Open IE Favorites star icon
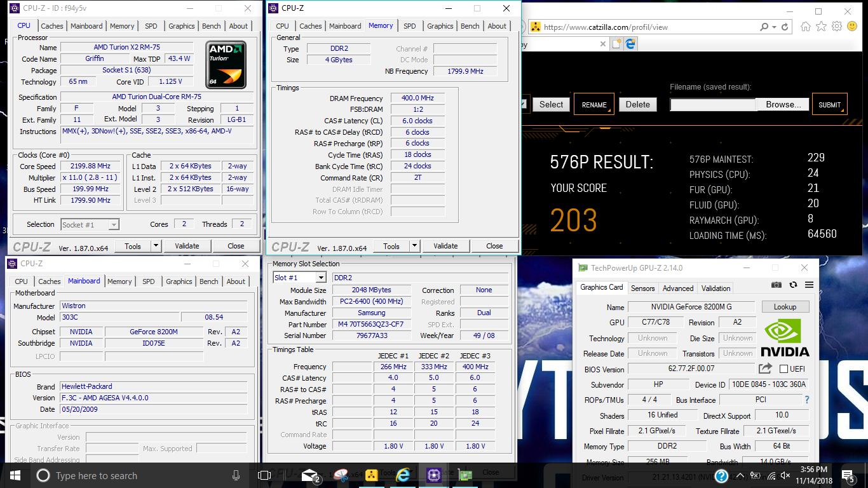Image resolution: width=868 pixels, height=488 pixels. 821,27
